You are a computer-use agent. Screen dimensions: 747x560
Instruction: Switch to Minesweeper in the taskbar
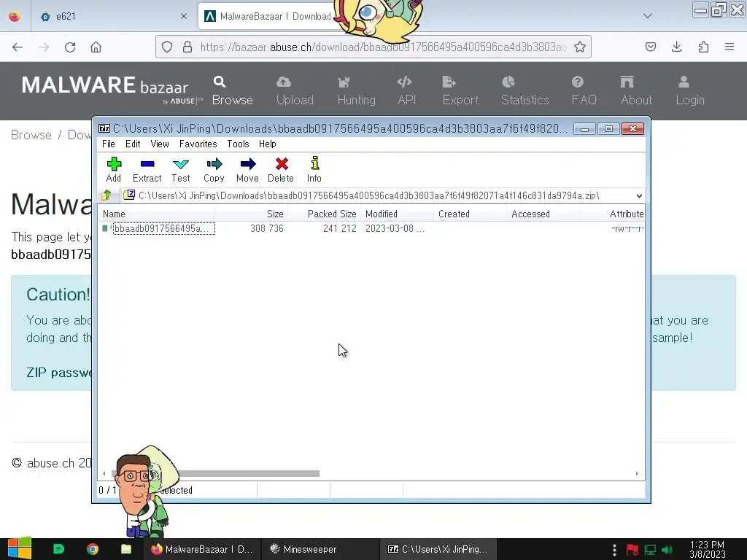(x=320, y=549)
